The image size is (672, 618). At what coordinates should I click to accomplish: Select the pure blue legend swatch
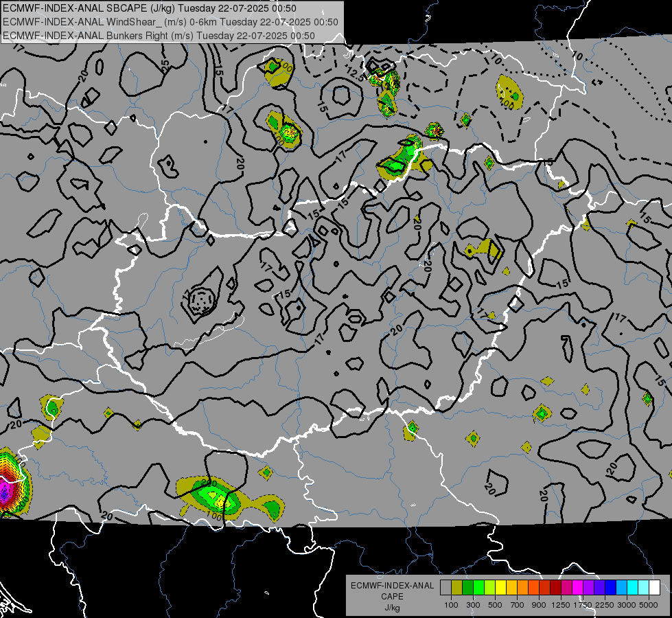click(611, 588)
